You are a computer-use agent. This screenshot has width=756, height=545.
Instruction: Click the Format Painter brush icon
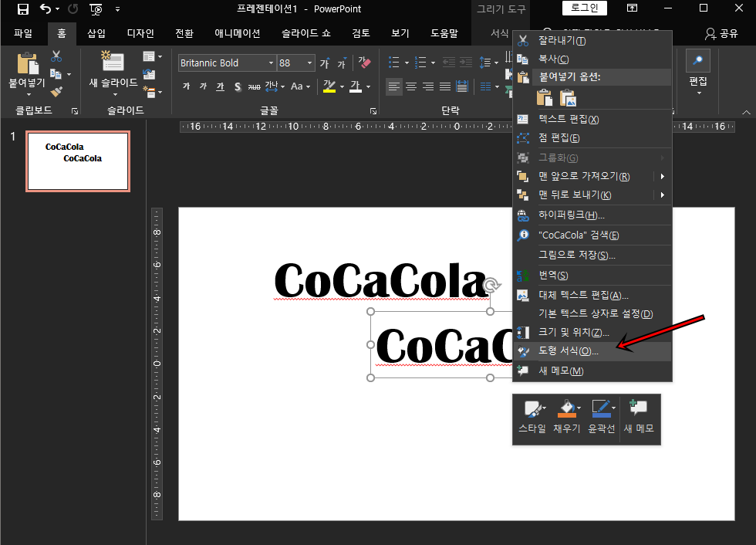click(56, 92)
